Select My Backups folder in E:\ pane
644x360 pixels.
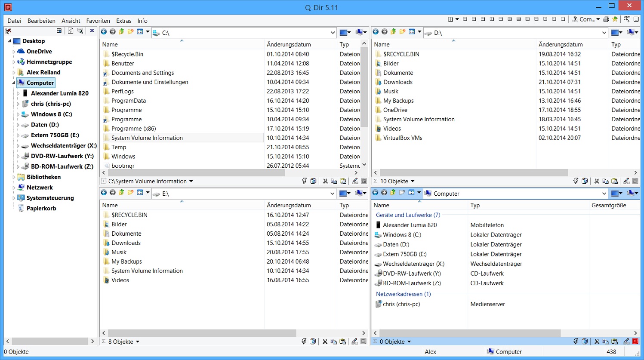pyautogui.click(x=126, y=262)
